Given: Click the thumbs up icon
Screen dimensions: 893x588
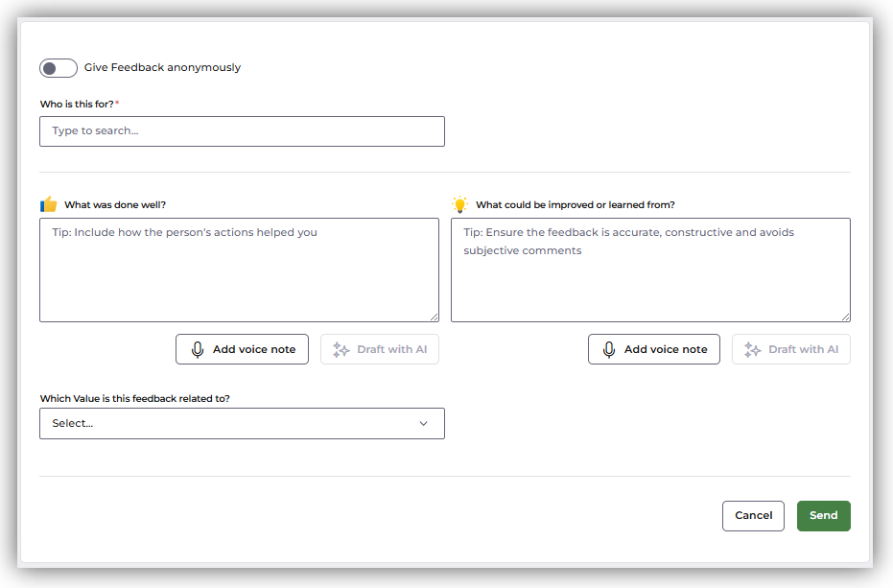Looking at the screenshot, I should point(49,204).
